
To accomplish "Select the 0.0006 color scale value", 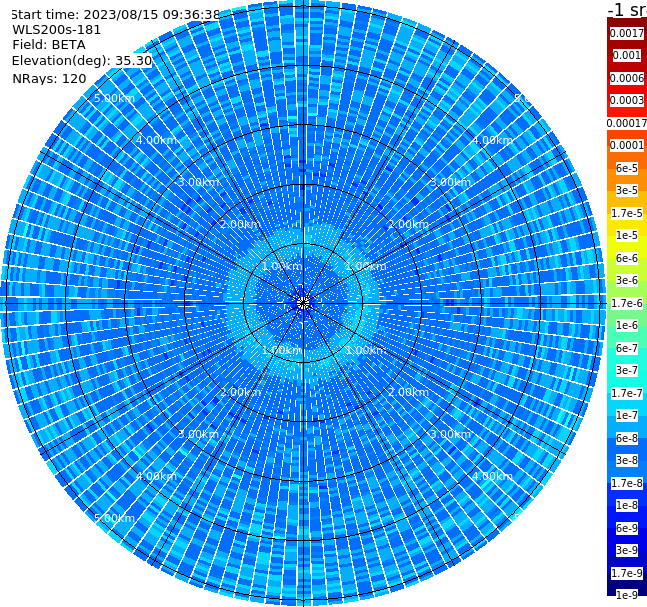I will coord(627,78).
